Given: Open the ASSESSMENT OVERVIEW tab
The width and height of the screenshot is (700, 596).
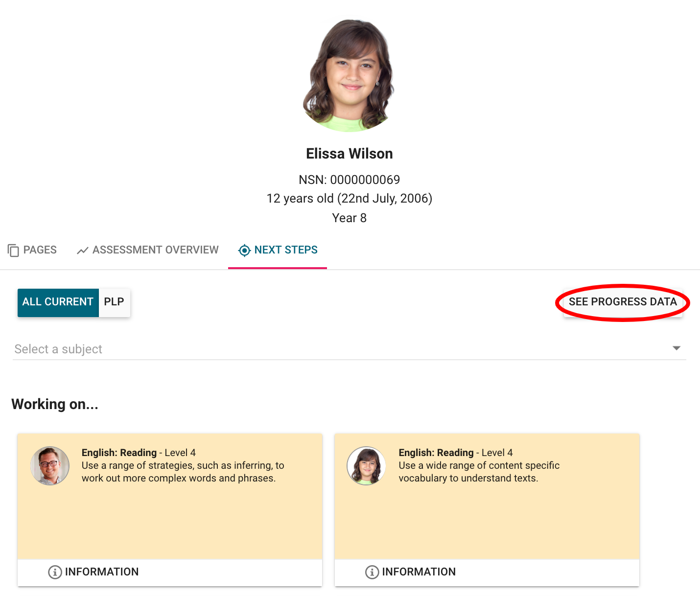Looking at the screenshot, I should [x=155, y=250].
